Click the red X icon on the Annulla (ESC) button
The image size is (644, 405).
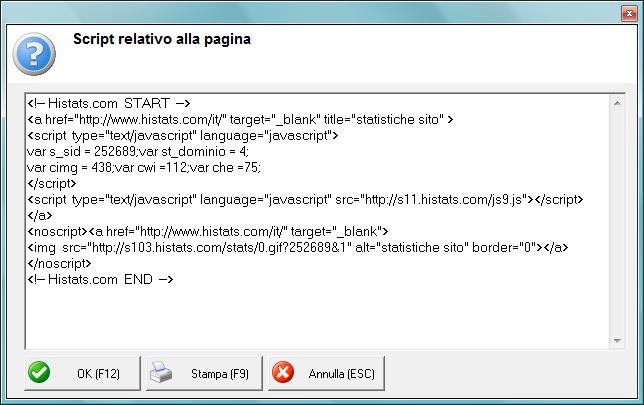pos(283,372)
